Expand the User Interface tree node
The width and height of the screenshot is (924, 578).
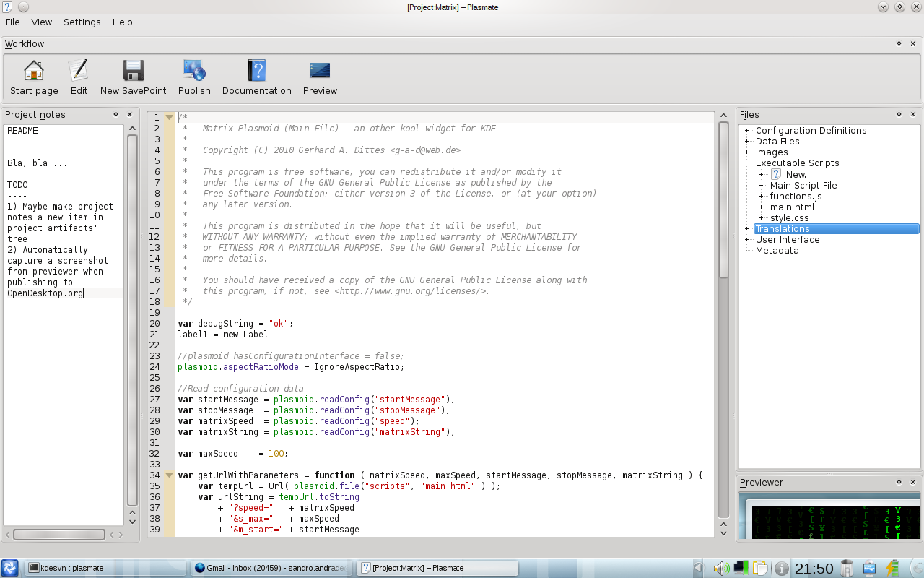[747, 240]
